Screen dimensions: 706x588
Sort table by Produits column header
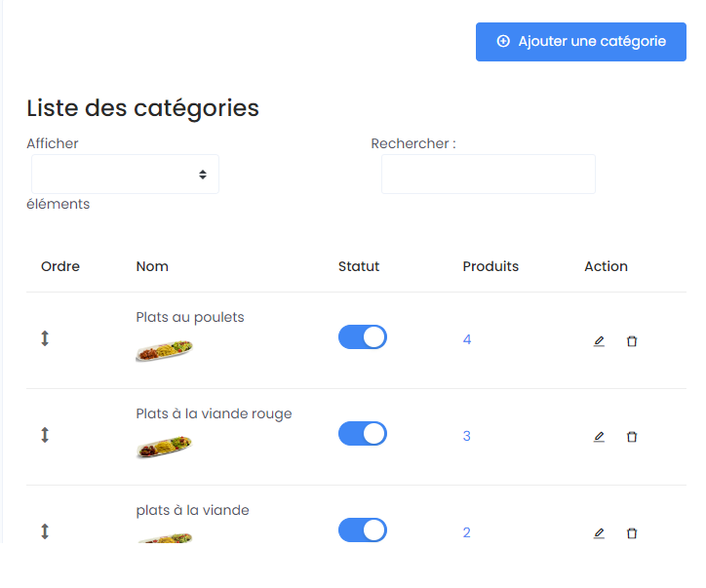490,266
